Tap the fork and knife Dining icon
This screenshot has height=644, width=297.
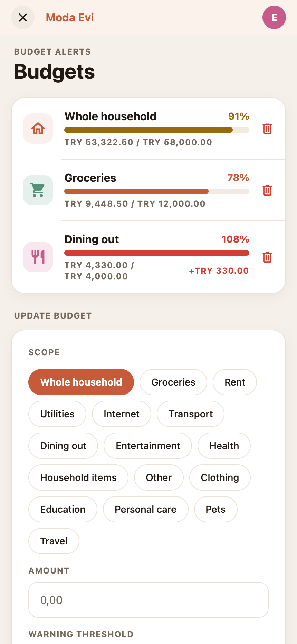tap(38, 257)
